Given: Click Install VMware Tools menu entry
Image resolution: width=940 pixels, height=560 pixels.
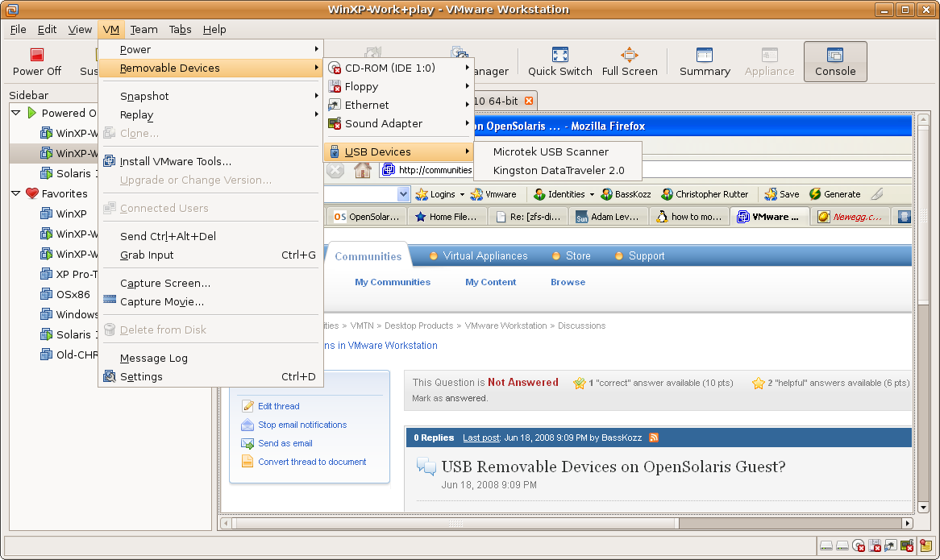Looking at the screenshot, I should click(175, 161).
